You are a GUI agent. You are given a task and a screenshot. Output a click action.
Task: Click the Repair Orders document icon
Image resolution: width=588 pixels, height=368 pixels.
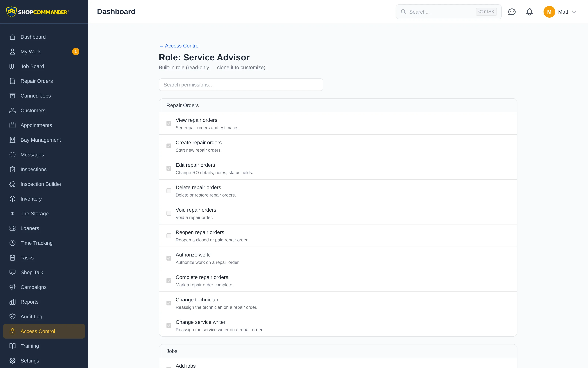click(12, 81)
